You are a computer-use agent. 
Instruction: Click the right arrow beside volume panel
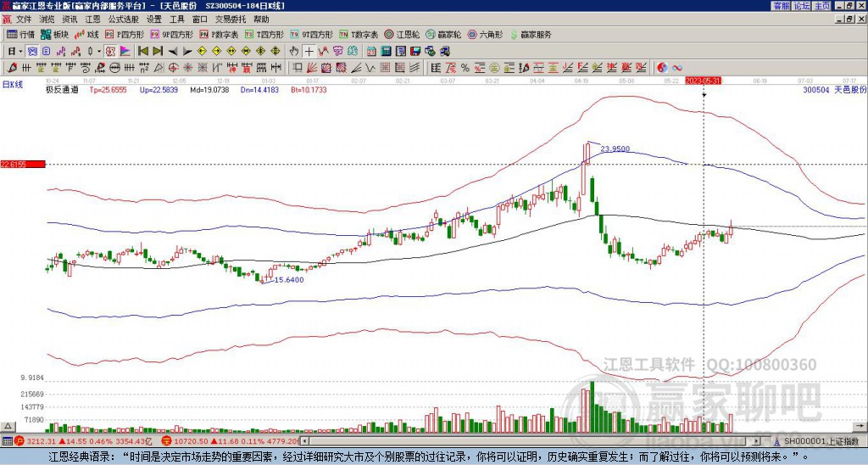860,426
